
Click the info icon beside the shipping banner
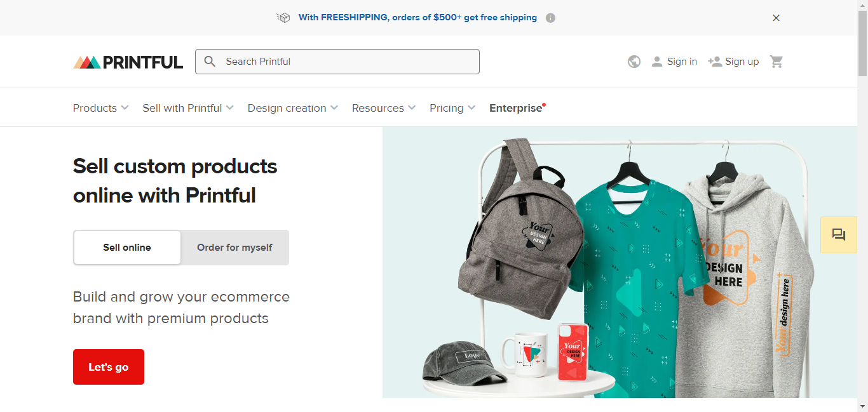(x=550, y=17)
